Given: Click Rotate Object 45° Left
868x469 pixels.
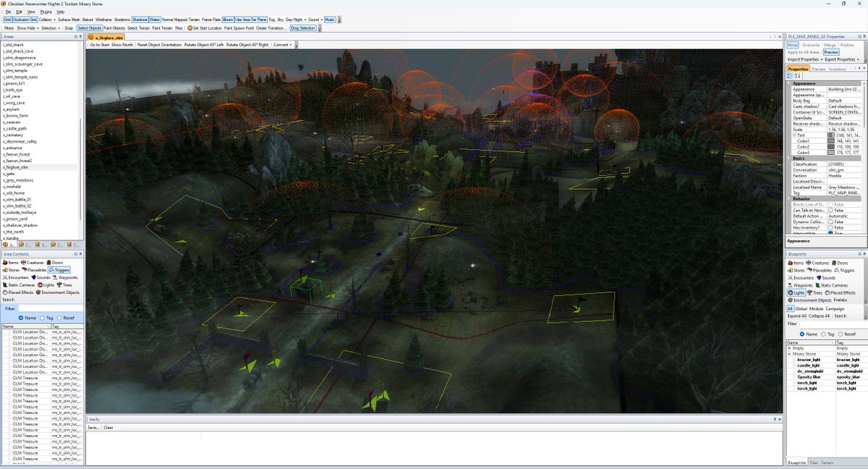Looking at the screenshot, I should click(x=204, y=45).
